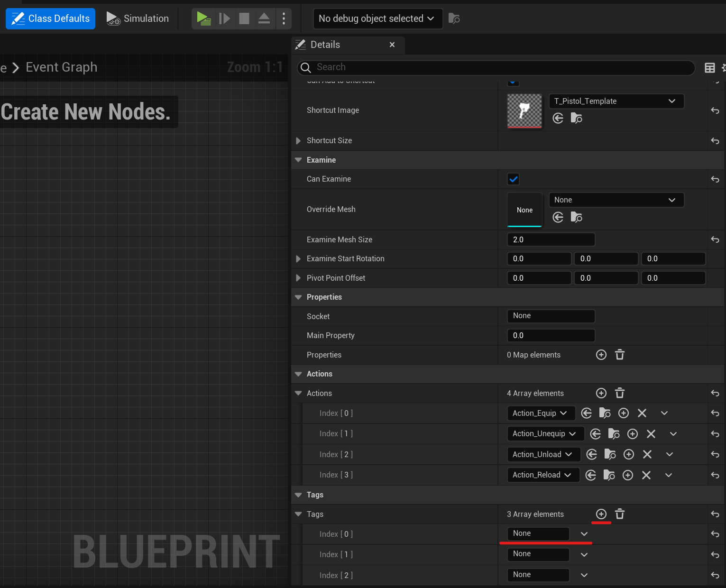Collapse the Examine category
Image resolution: width=726 pixels, height=588 pixels.
pyautogui.click(x=298, y=160)
